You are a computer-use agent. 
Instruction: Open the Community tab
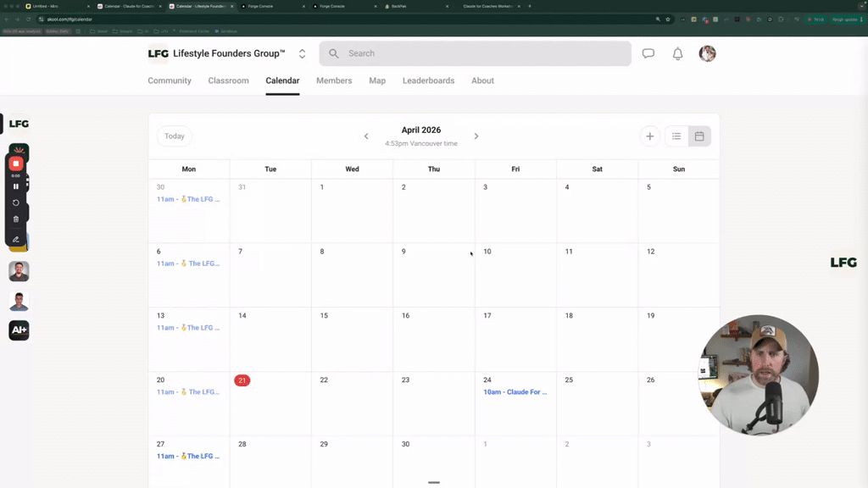[x=170, y=80]
